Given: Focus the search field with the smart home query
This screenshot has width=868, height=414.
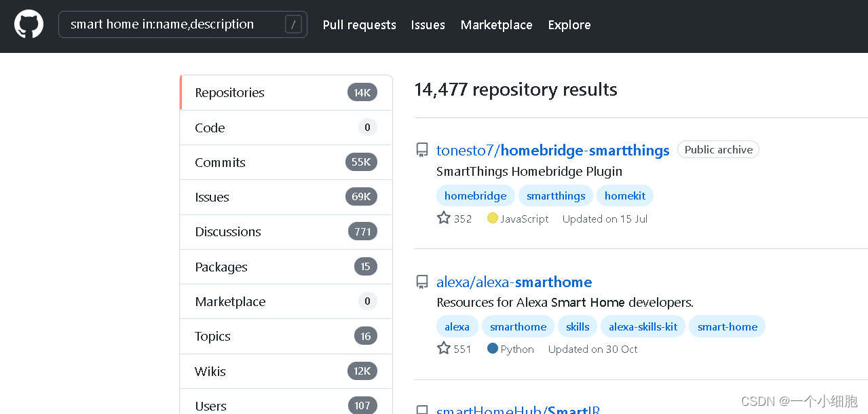Looking at the screenshot, I should 183,24.
